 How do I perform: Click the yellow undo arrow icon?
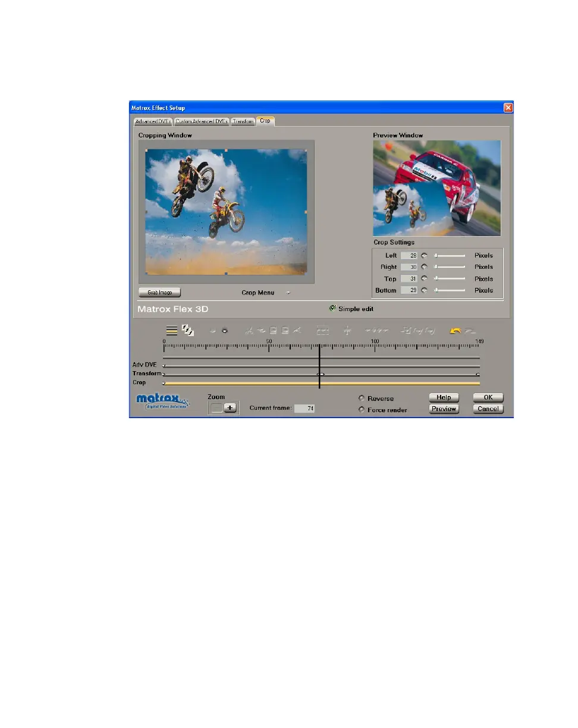pyautogui.click(x=455, y=331)
